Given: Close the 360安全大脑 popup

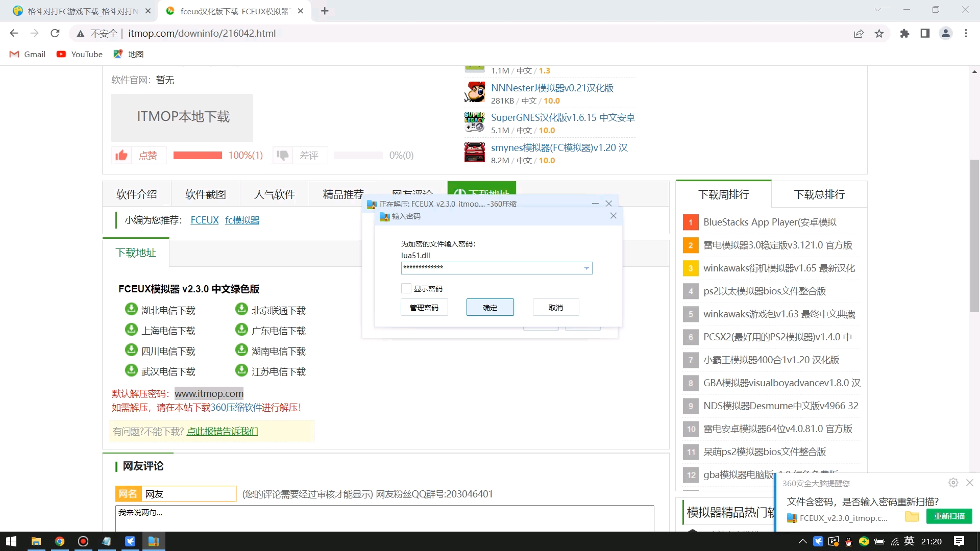Looking at the screenshot, I should click(970, 483).
